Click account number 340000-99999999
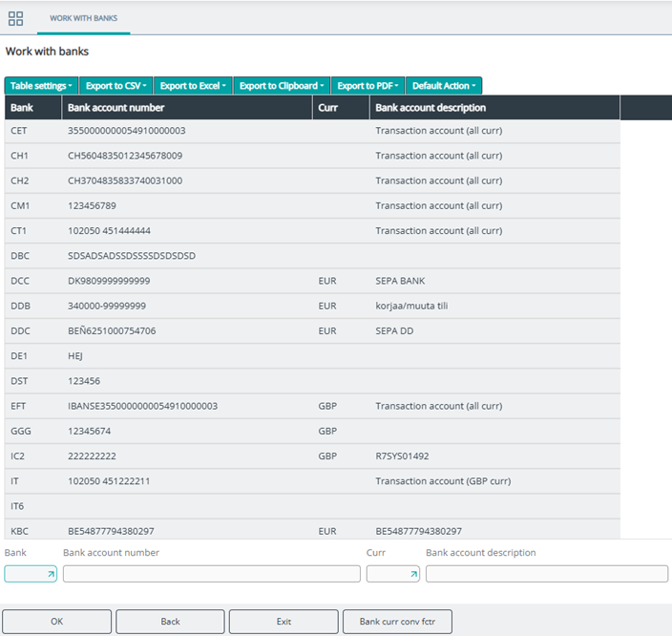 [x=107, y=306]
